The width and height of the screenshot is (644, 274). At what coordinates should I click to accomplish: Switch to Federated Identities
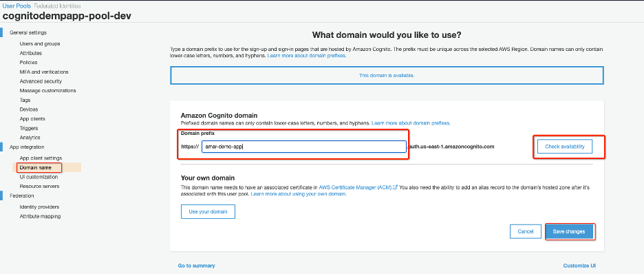click(57, 6)
